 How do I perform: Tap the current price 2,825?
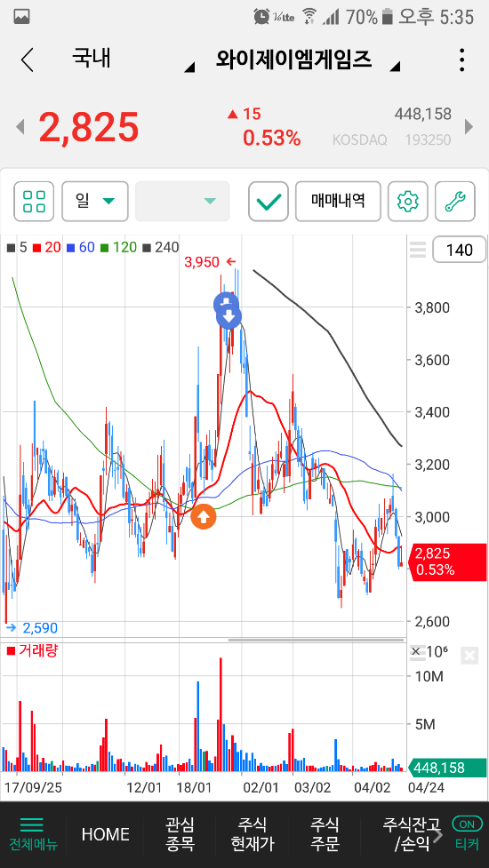[89, 127]
